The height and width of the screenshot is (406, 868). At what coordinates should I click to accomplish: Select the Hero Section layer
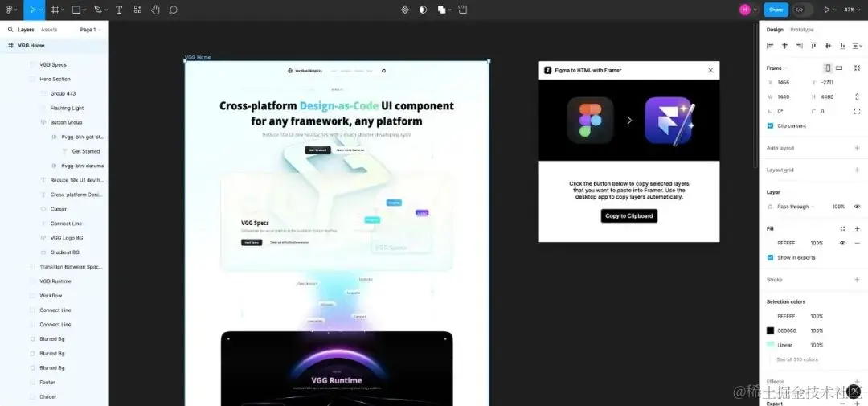[x=55, y=80]
